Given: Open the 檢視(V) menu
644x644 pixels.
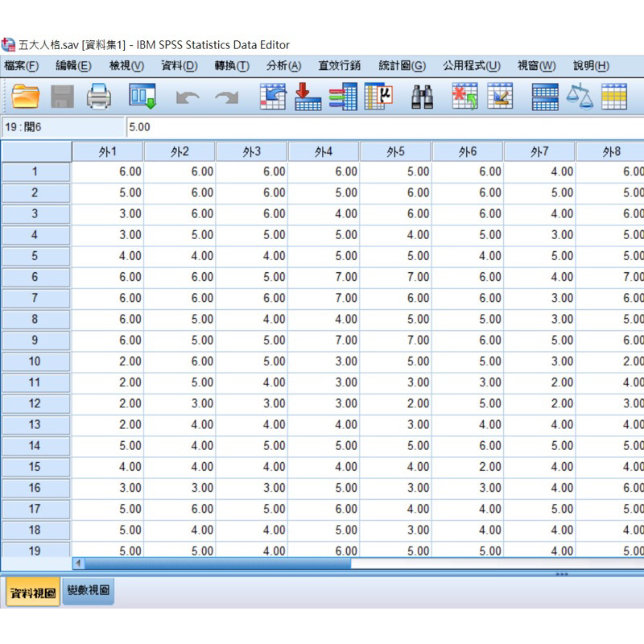Looking at the screenshot, I should (126, 66).
